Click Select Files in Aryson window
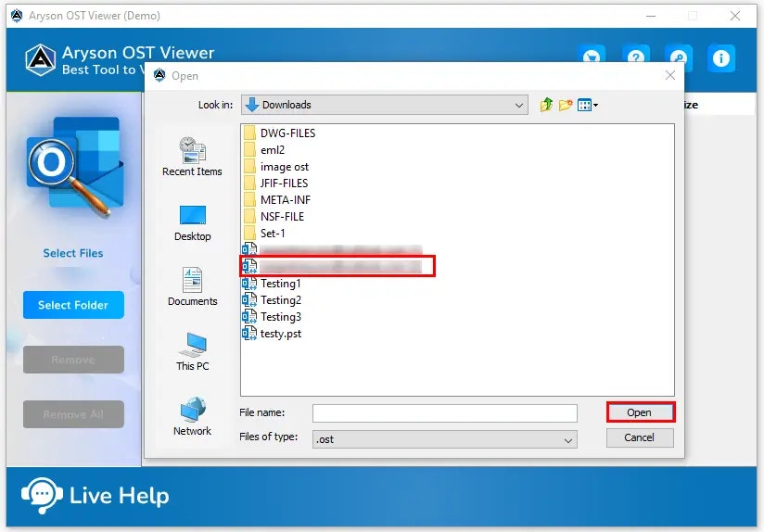This screenshot has height=532, width=764. [73, 253]
